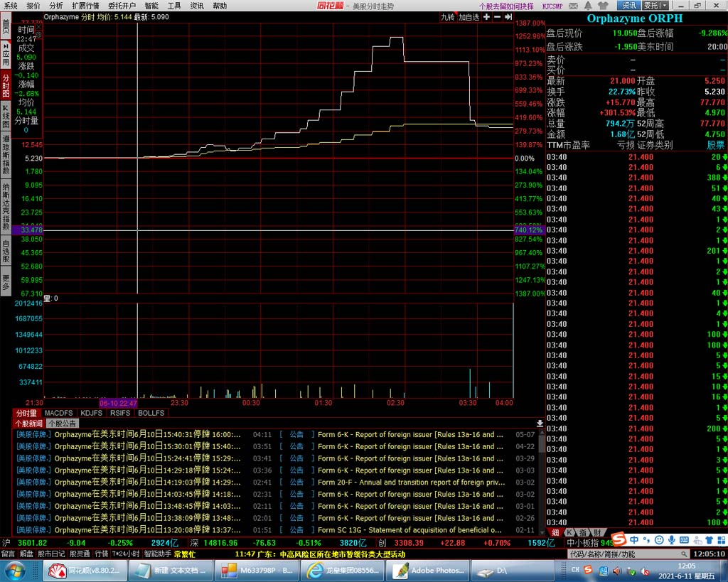Click the 九转 indicator button

448,17
